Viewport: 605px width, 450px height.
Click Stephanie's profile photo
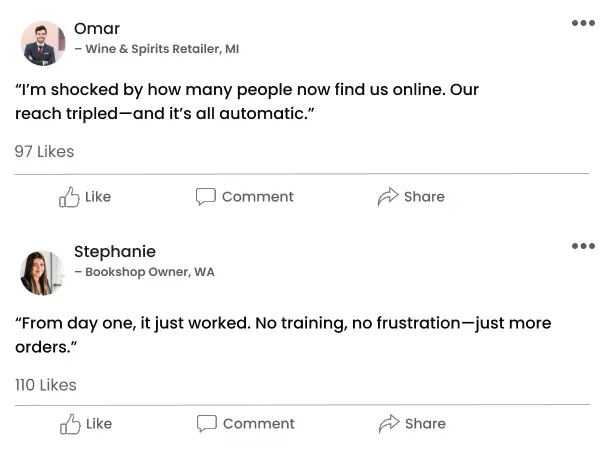pyautogui.click(x=42, y=272)
